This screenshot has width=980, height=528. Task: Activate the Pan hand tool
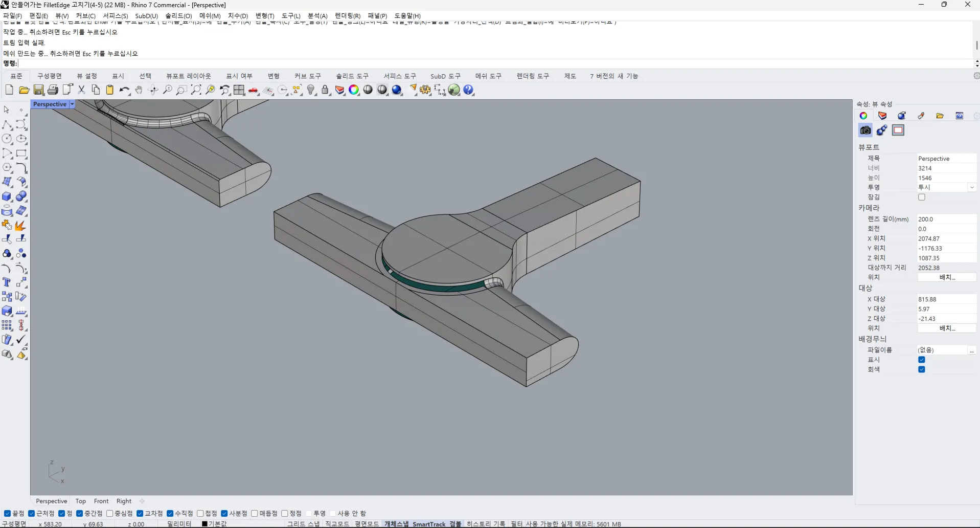(x=139, y=90)
